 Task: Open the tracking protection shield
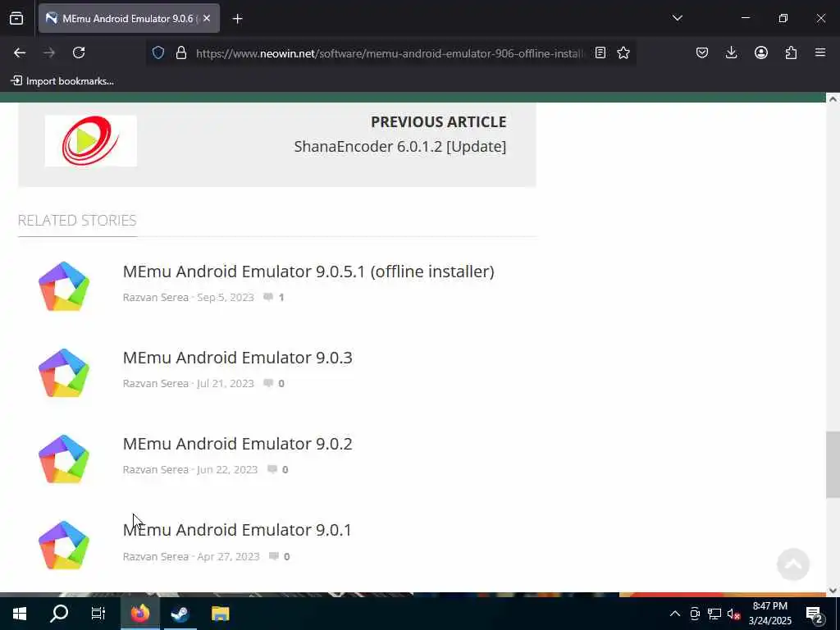tap(158, 52)
